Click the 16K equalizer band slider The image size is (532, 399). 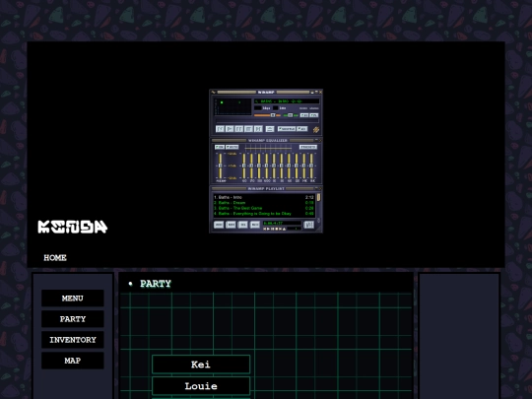311,166
